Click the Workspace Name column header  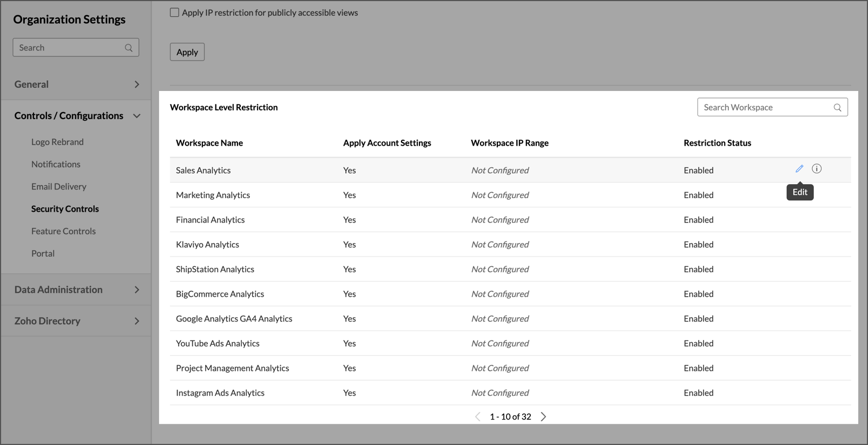(x=209, y=143)
